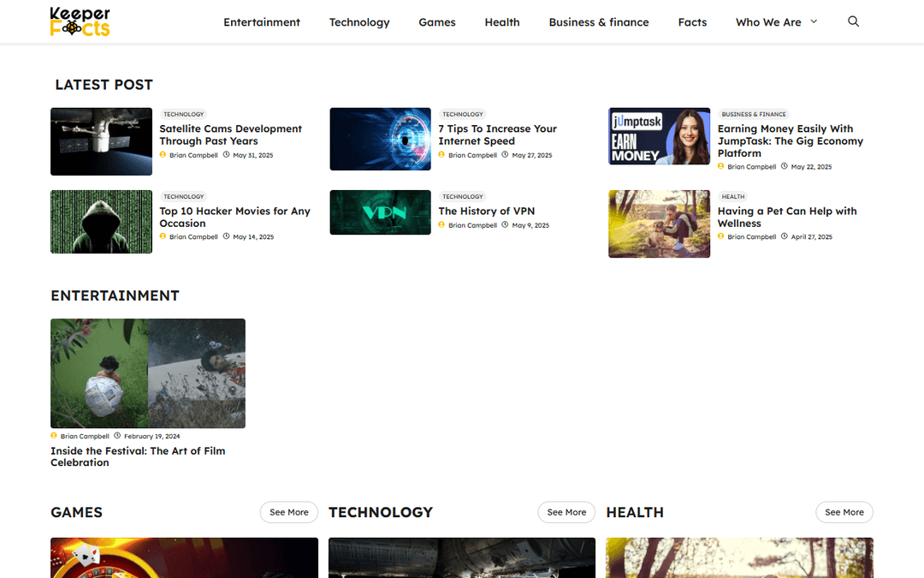
Task: Click the May 31, 2025 date
Action: point(252,155)
